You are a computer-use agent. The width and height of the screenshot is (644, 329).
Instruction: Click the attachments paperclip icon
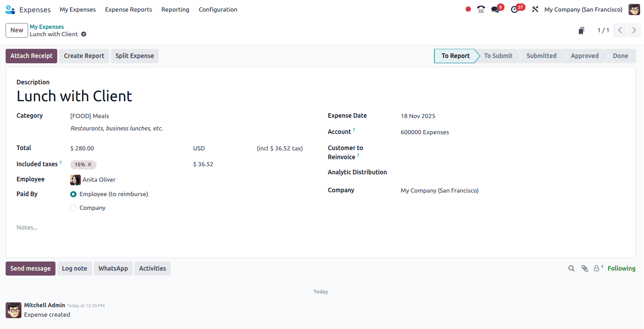pos(585,268)
